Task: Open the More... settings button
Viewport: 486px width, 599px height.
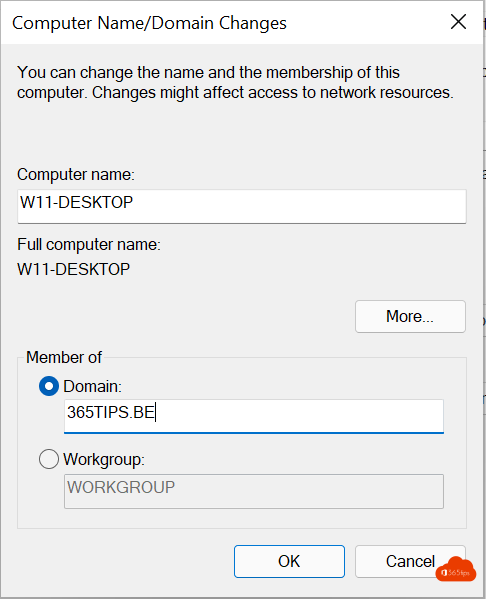Action: (410, 316)
